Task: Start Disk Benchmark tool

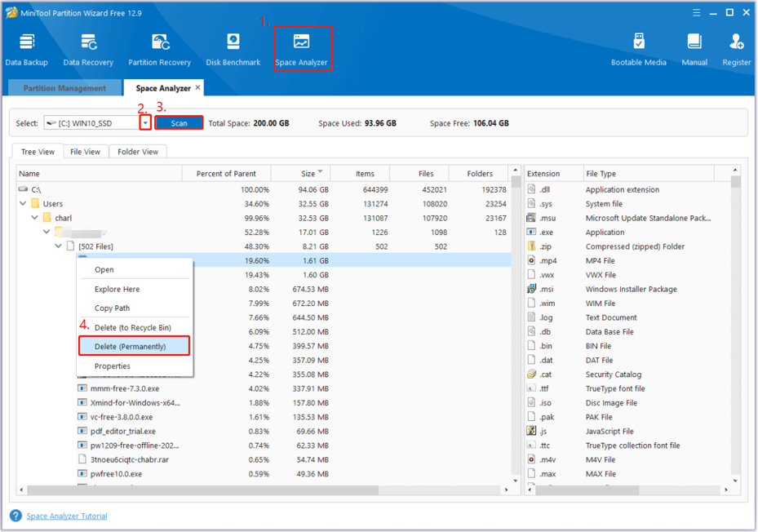Action: coord(233,49)
